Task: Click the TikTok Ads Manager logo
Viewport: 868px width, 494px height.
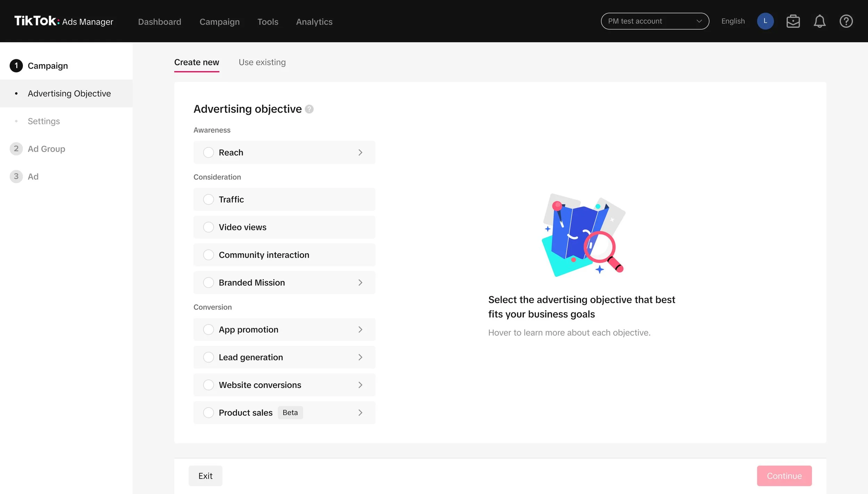Action: [x=64, y=21]
